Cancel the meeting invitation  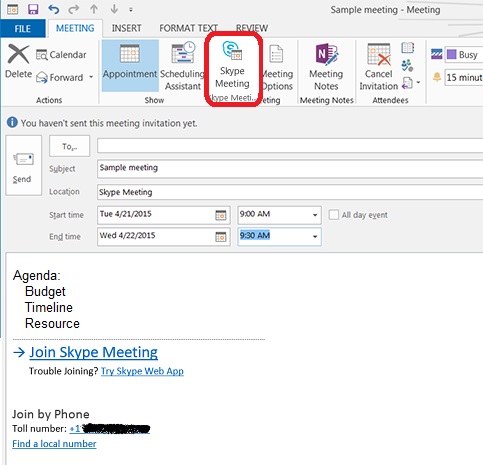pos(379,67)
